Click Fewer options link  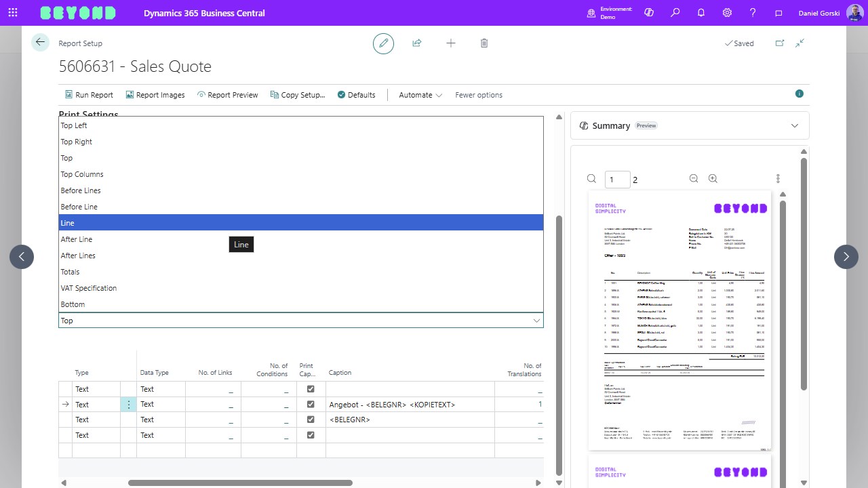(x=479, y=95)
